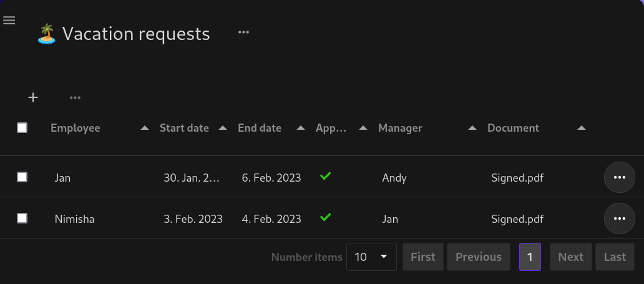Open row actions menu for Nimisha
The image size is (644, 284).
pyautogui.click(x=619, y=218)
